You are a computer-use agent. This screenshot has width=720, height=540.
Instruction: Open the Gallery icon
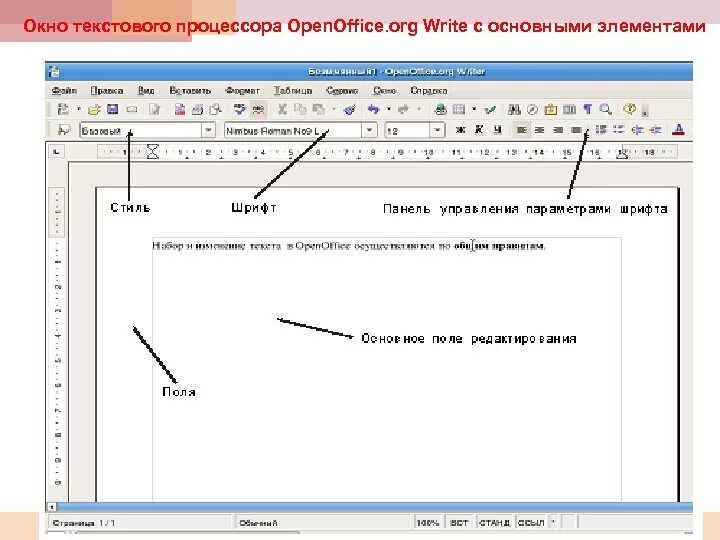pos(551,109)
